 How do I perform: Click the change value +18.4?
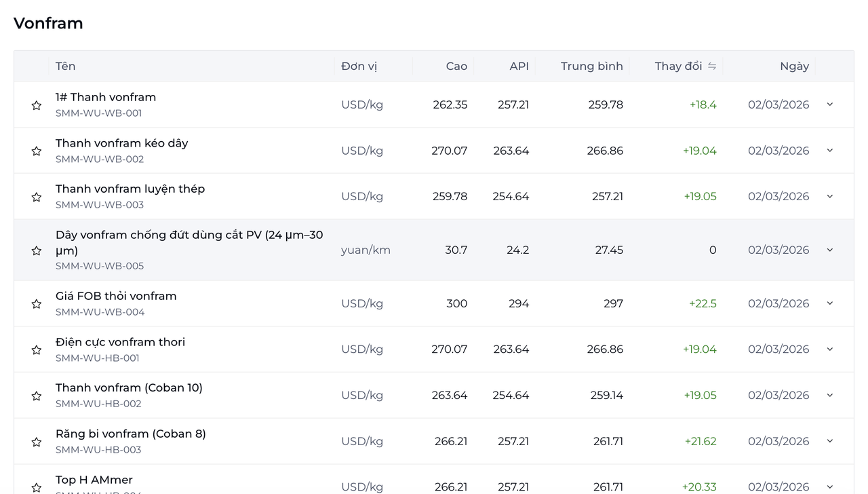[x=703, y=104]
